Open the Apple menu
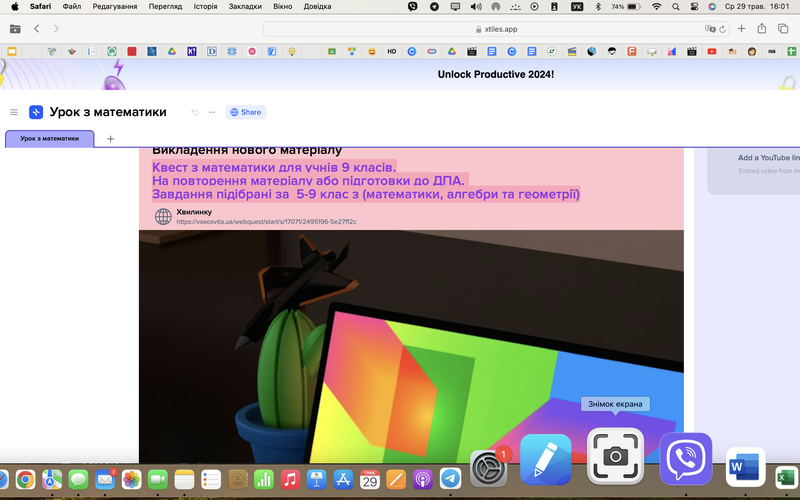 15,7
